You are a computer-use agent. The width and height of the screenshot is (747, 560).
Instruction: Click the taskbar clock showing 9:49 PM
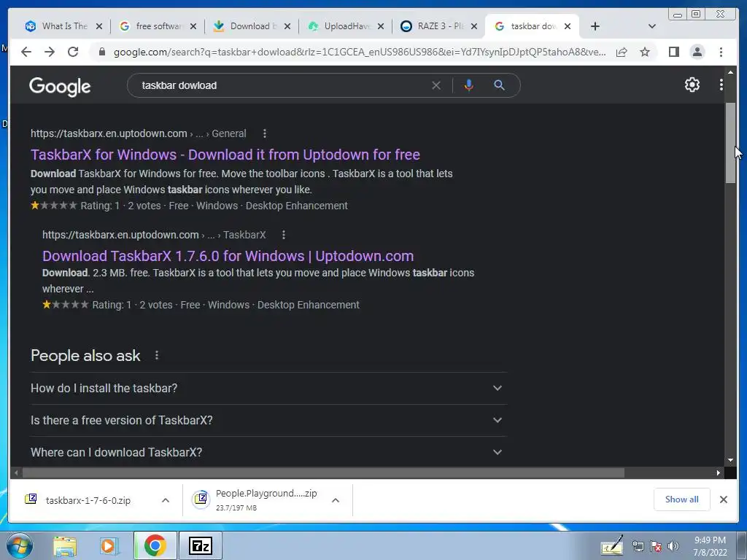710,546
